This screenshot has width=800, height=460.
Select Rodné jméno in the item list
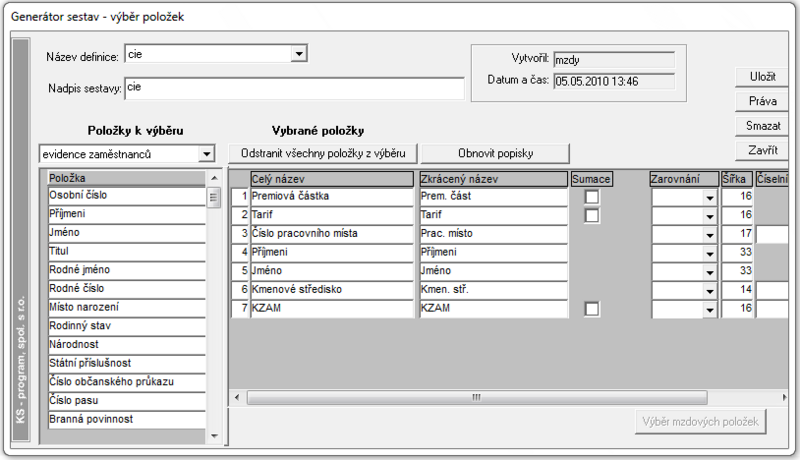(x=127, y=270)
